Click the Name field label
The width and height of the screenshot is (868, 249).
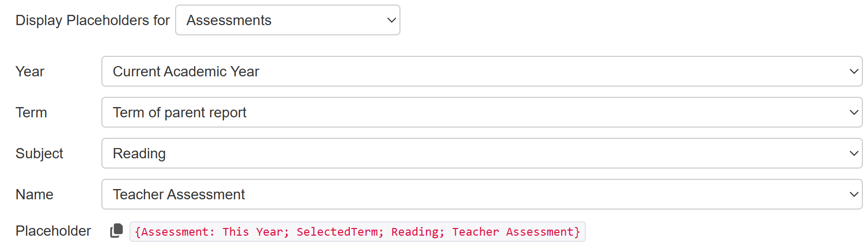34,195
